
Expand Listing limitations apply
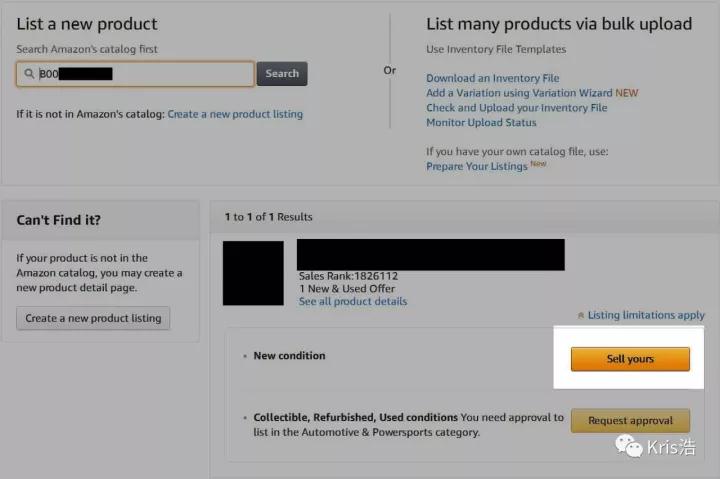[646, 316]
